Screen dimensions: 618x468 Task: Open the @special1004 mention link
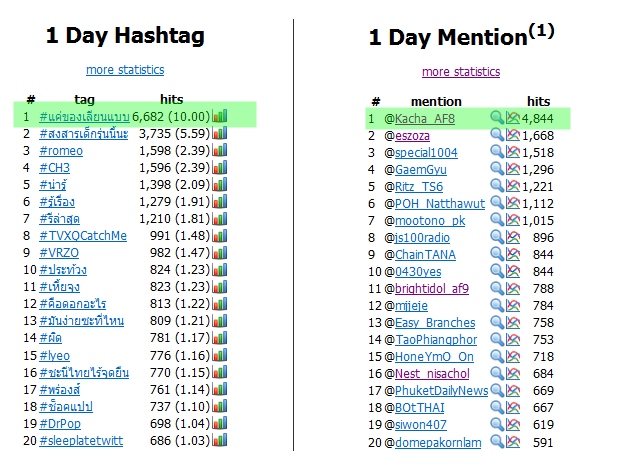click(426, 152)
